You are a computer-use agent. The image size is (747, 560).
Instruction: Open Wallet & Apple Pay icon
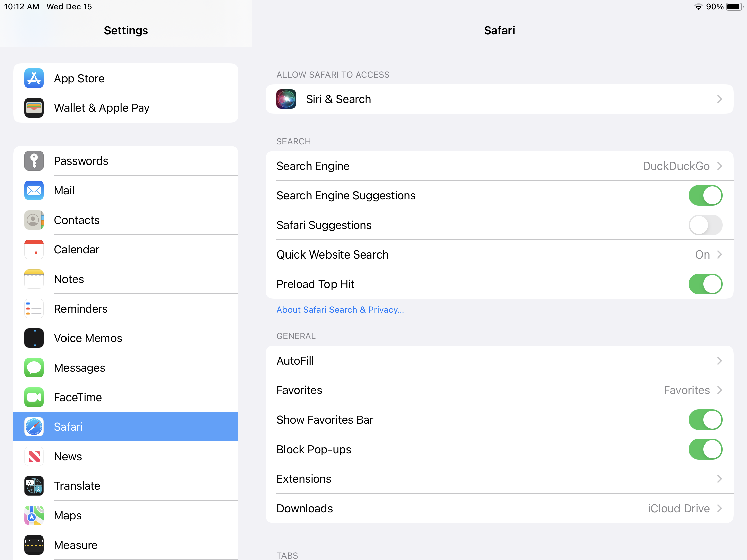point(34,108)
